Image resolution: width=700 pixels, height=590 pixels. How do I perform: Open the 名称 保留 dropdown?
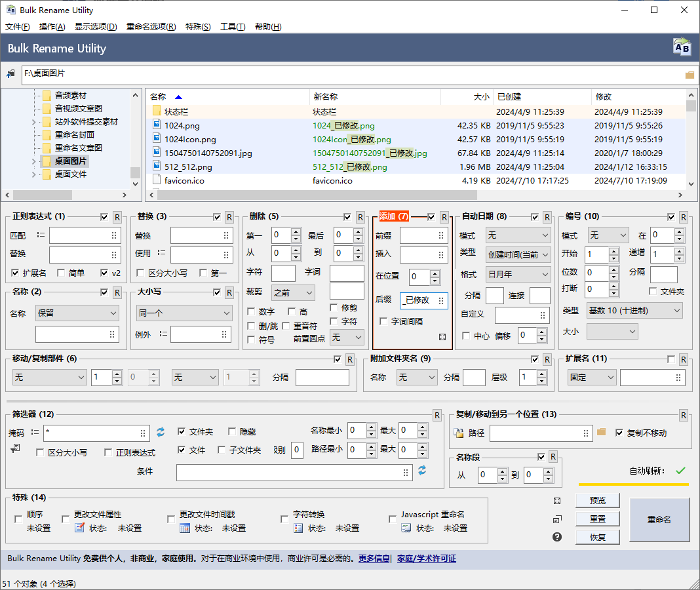[x=77, y=313]
